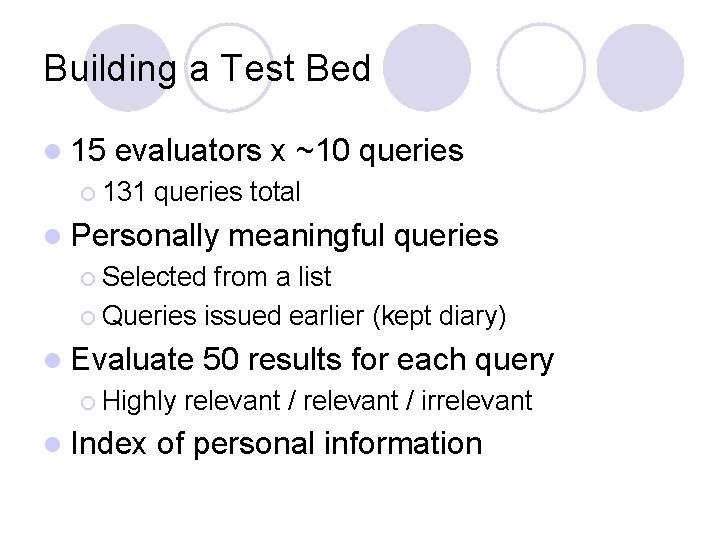Viewport: 720px width, 540px height.
Task: Select the '15 evaluators x ~10 queries' bullet text
Action: 267,151
